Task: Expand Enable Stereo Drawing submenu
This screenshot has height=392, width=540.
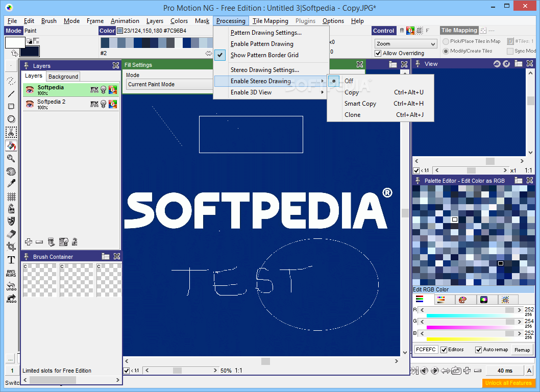Action: click(271, 81)
